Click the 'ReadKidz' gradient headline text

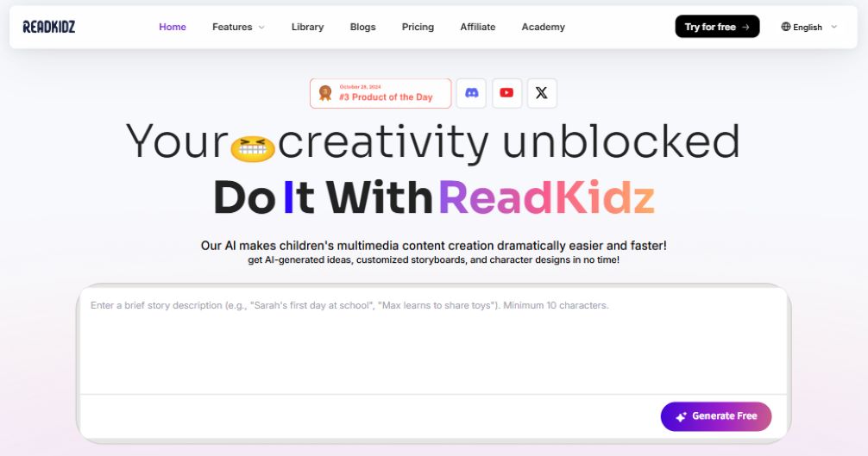coord(546,197)
